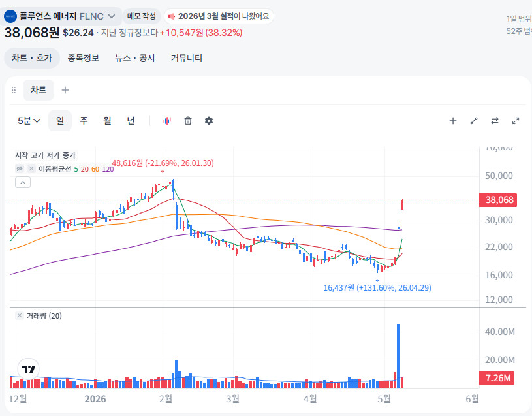Viewport: 532px width, 416px height.
Task: Toggle moving average line visibility eye
Action: pyautogui.click(x=20, y=168)
